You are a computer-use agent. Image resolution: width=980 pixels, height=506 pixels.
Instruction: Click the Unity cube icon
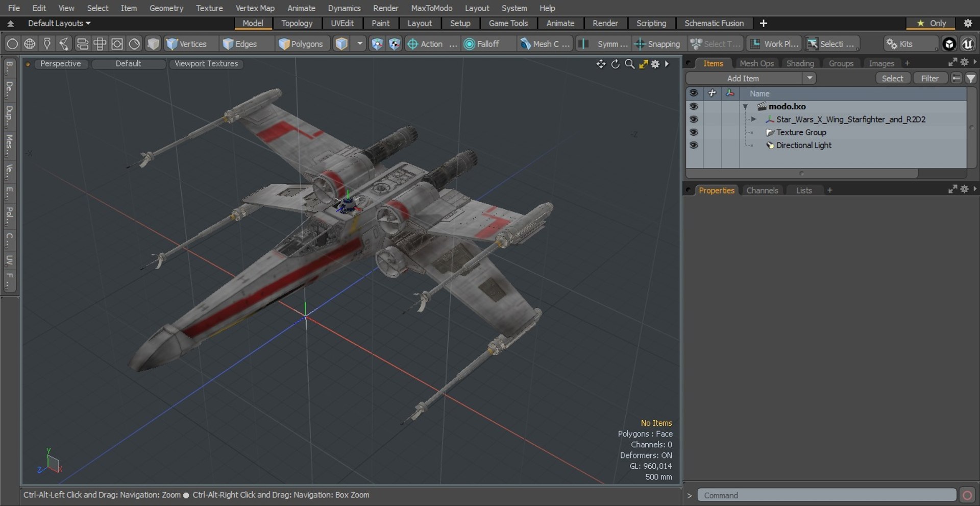coord(949,44)
